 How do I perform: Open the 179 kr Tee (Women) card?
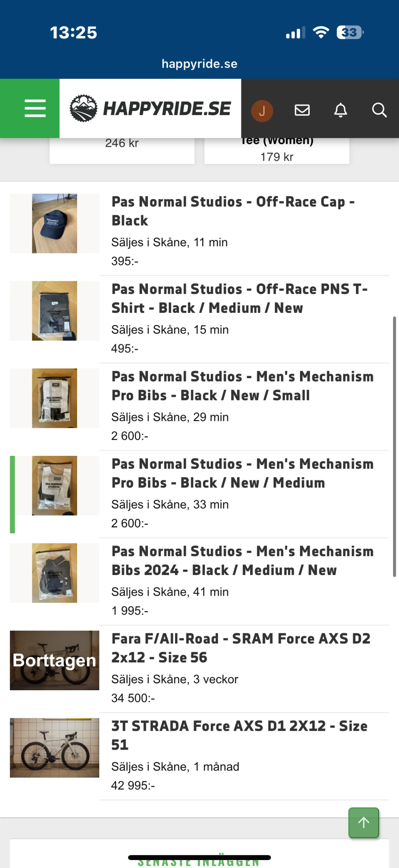pos(277,151)
